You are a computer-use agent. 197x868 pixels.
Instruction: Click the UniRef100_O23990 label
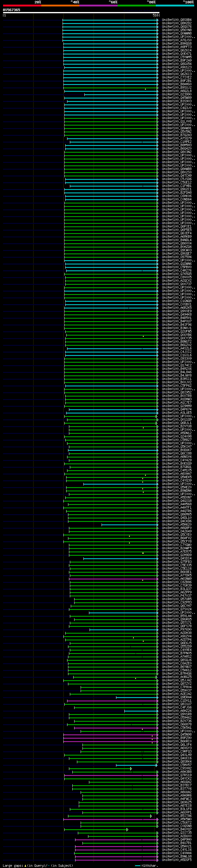coord(177,94)
